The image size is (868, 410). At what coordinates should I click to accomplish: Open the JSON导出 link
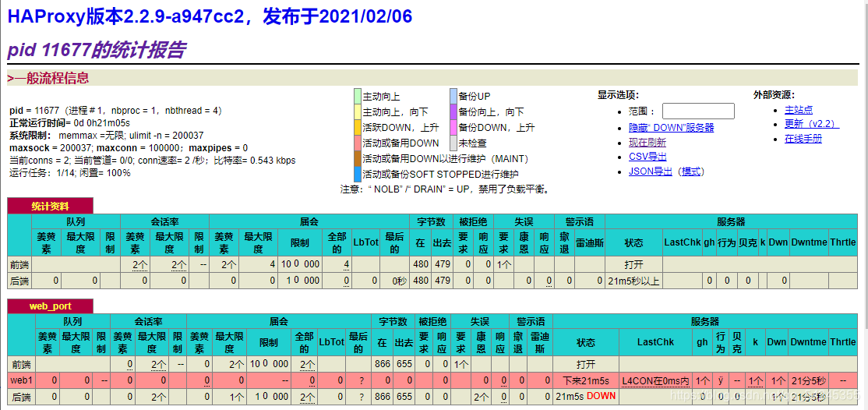[x=651, y=171]
